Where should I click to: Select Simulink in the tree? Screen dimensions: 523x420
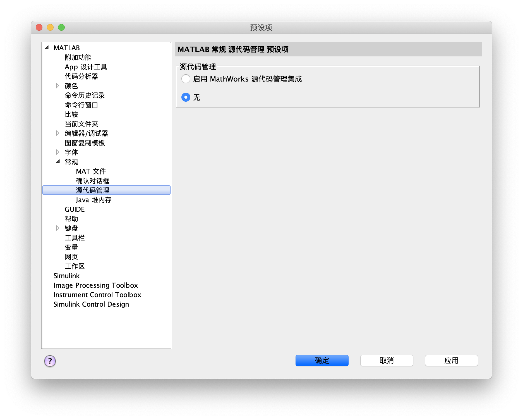click(67, 276)
